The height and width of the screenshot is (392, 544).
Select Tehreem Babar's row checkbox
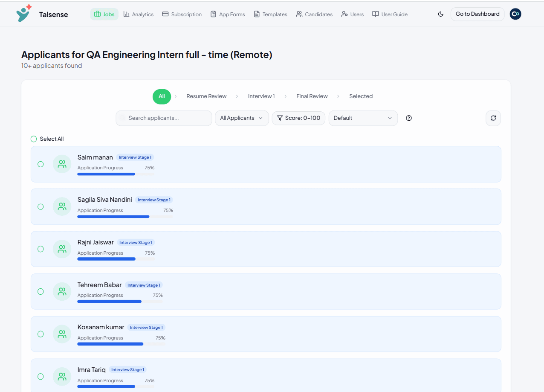41,292
